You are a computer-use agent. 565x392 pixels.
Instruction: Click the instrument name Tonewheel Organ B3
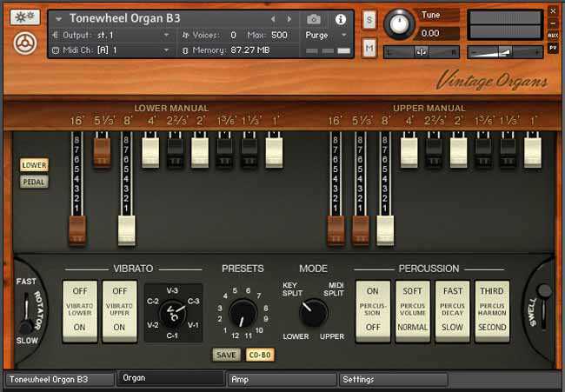(124, 18)
